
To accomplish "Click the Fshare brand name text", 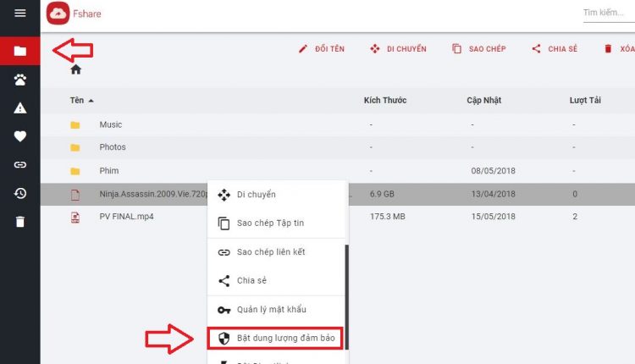I will (x=87, y=14).
